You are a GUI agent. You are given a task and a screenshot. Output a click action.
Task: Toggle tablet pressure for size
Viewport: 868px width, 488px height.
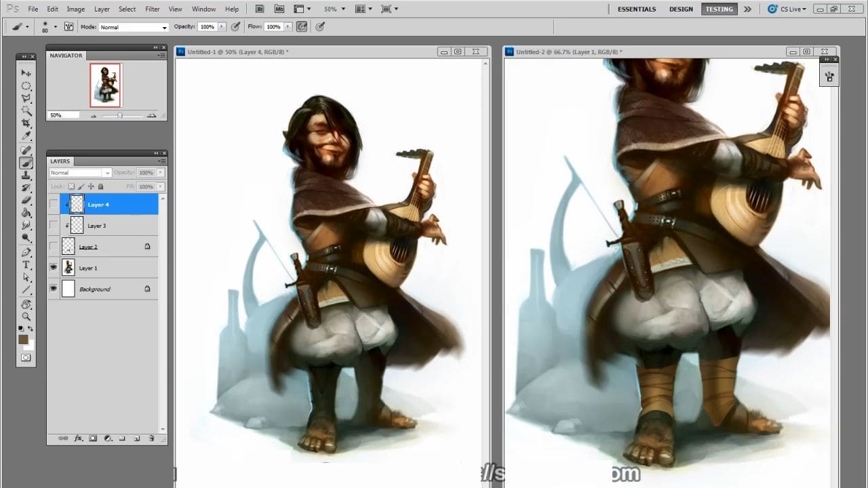(320, 27)
